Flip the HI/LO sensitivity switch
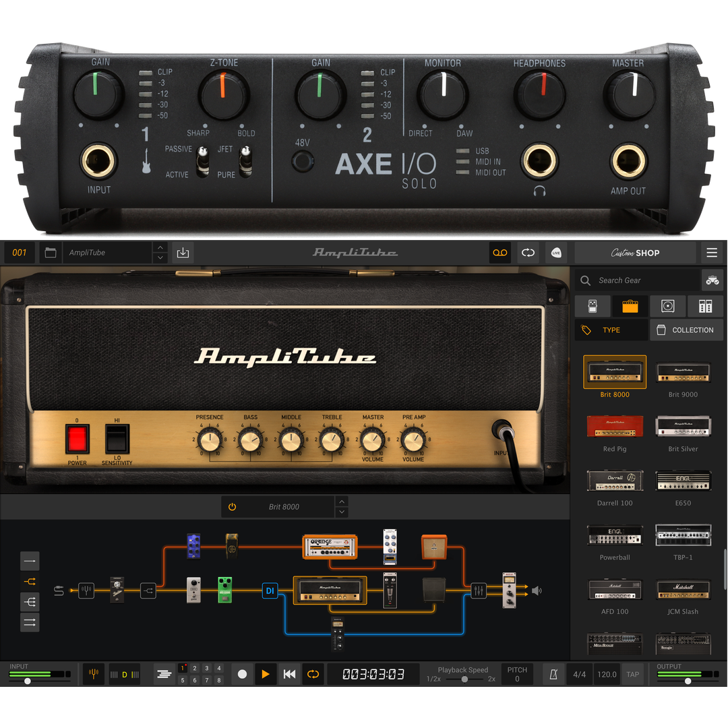 pos(117,439)
